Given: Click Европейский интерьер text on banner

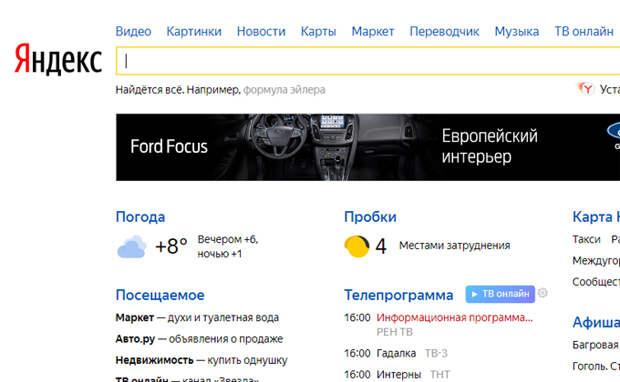Looking at the screenshot, I should [490, 146].
